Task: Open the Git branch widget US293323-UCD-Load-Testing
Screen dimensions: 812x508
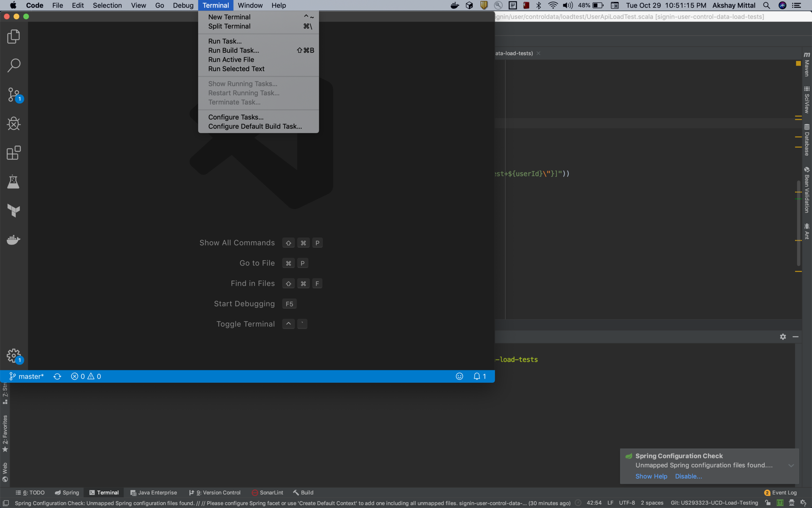Action: coord(714,503)
